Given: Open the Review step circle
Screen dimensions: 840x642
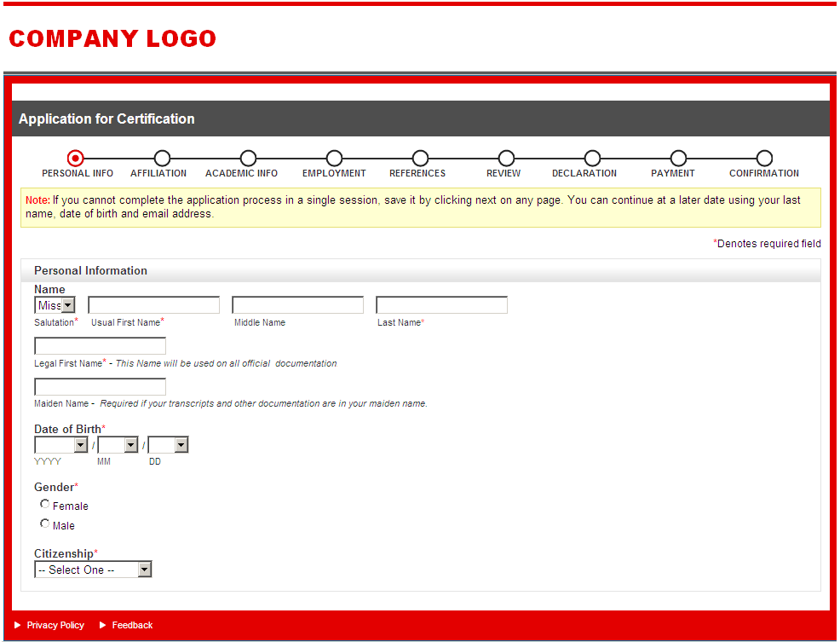Looking at the screenshot, I should (506, 158).
